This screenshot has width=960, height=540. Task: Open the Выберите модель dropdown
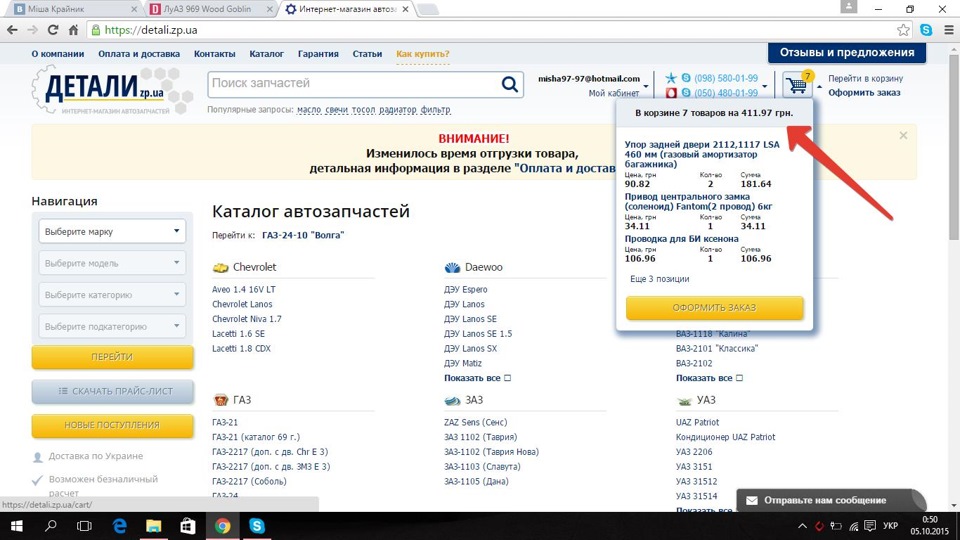tap(112, 263)
